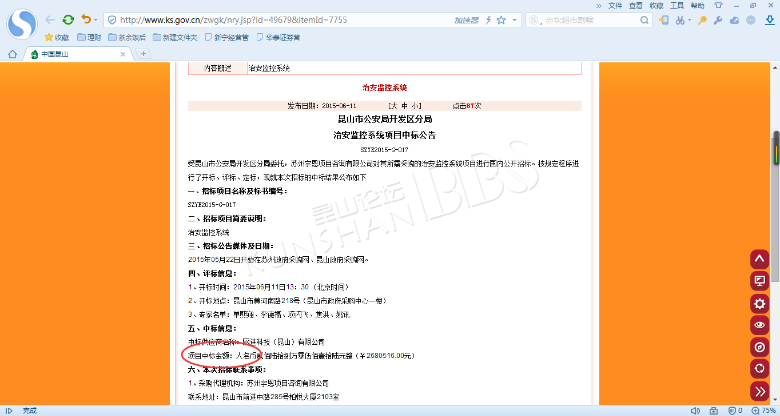
Task: Click the red monitor floating button
Action: (760, 281)
